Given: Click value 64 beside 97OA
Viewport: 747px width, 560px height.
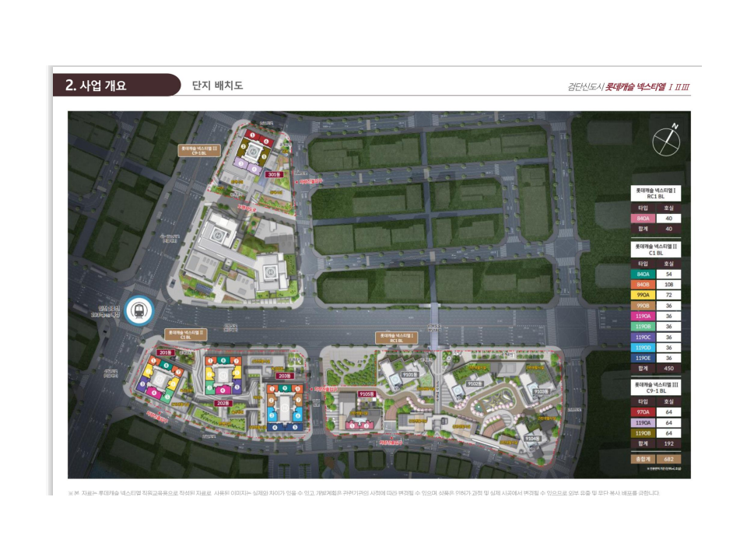Looking at the screenshot, I should pos(668,412).
